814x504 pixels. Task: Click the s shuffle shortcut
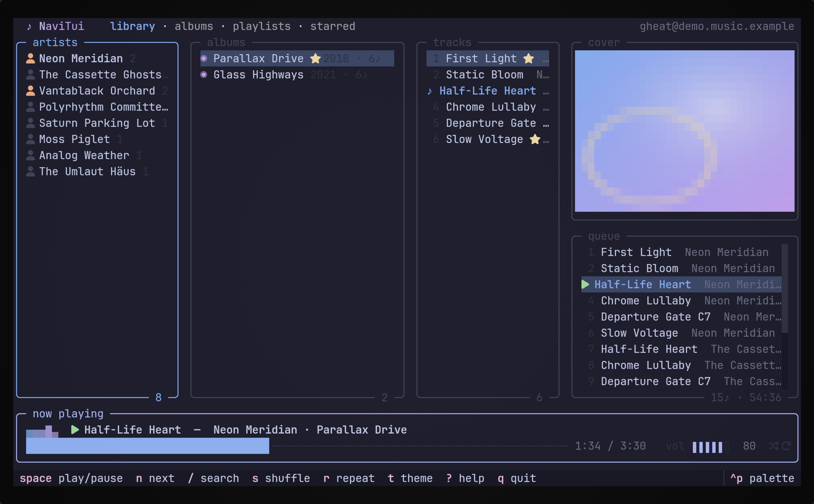tap(281, 478)
